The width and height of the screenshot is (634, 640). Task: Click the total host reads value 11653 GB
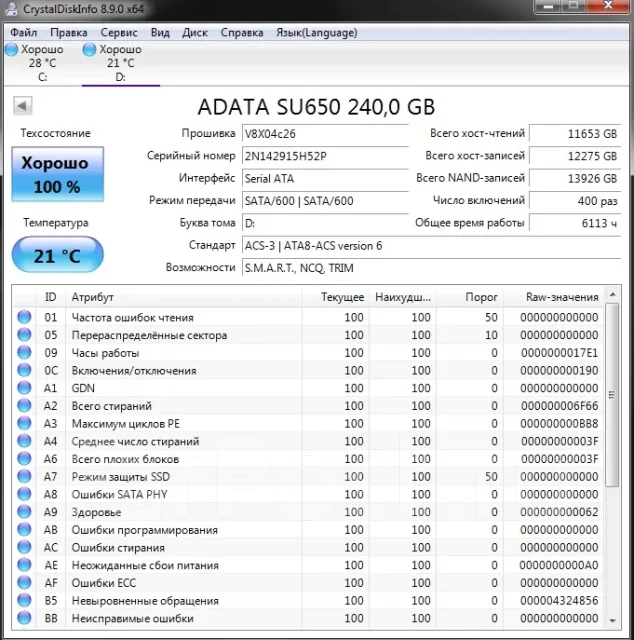[x=575, y=134]
